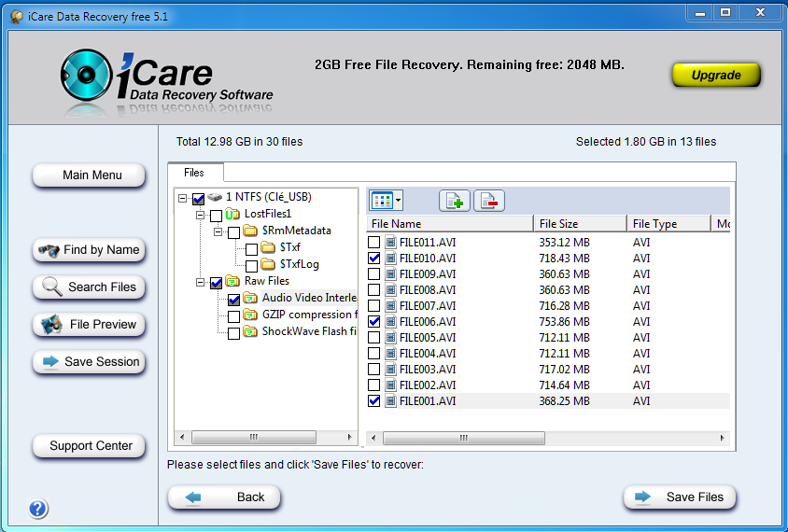Sort by File Size column header

tap(581, 224)
